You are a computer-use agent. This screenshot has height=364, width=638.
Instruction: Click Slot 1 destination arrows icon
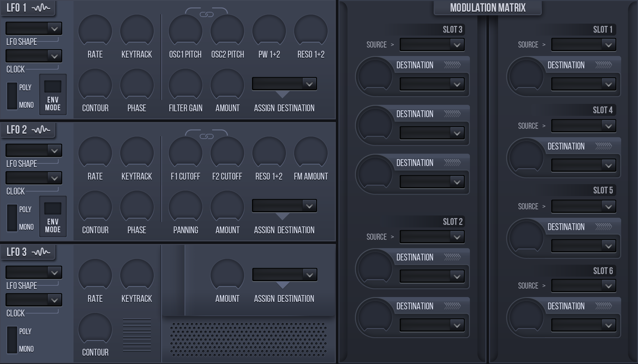click(x=603, y=65)
